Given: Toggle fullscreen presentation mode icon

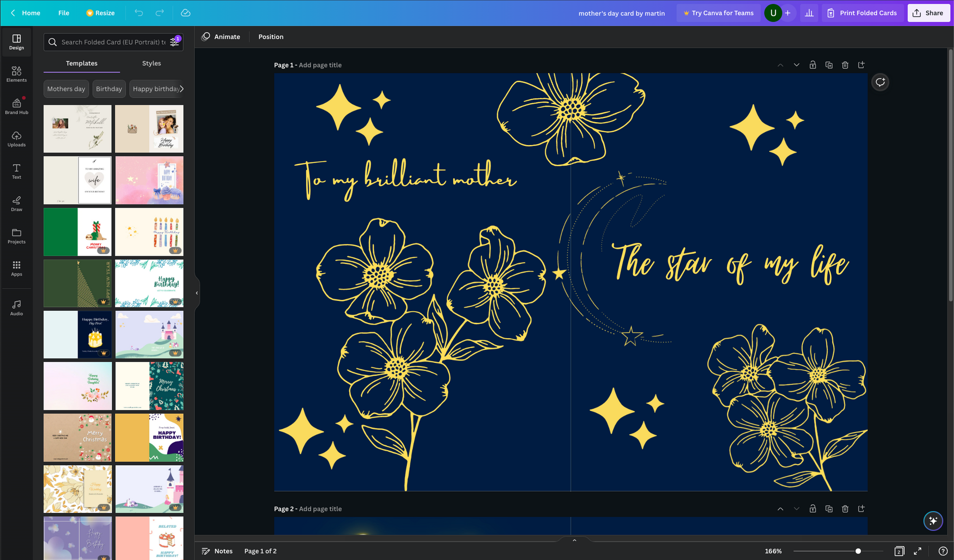Looking at the screenshot, I should [x=917, y=551].
